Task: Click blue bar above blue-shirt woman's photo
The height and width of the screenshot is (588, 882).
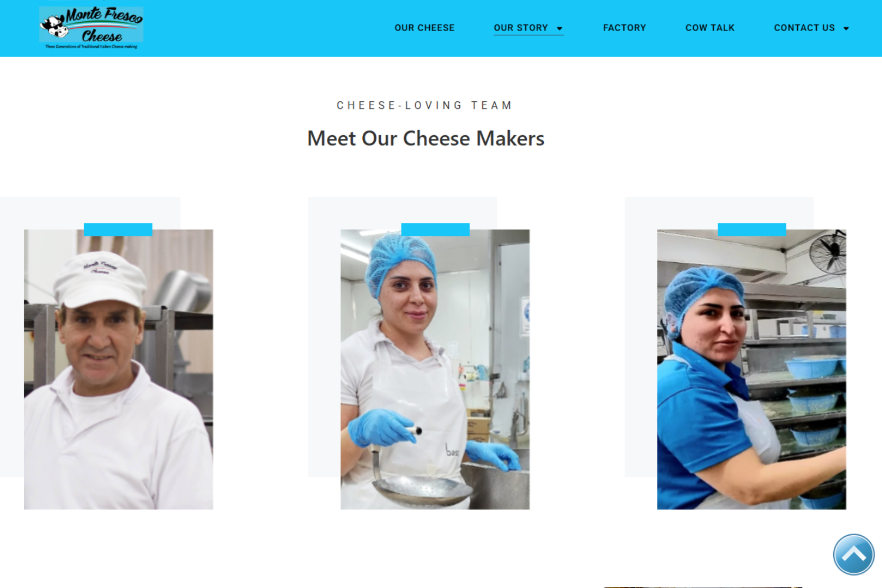Action: coord(752,229)
